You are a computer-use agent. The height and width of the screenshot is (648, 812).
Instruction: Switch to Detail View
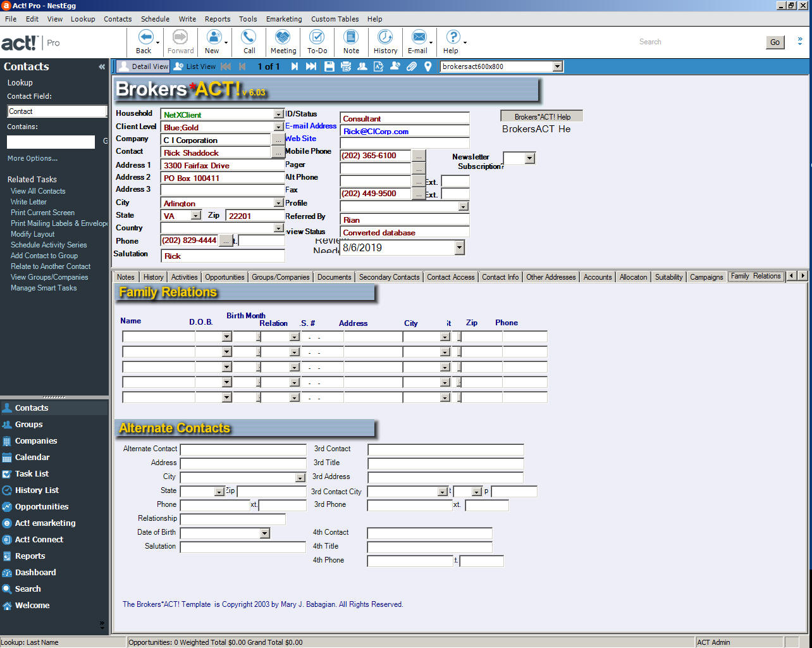pyautogui.click(x=143, y=66)
